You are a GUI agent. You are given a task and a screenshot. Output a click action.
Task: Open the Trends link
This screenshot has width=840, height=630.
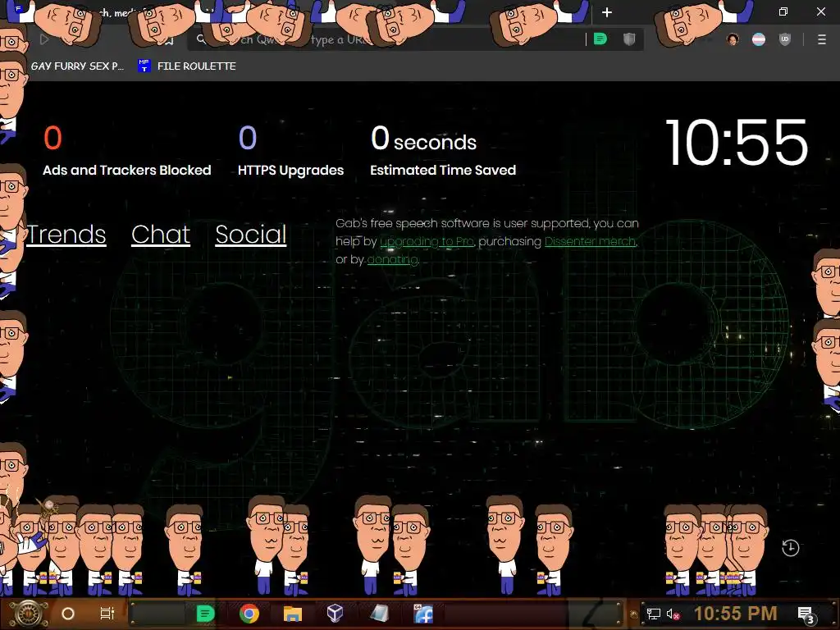(66, 234)
